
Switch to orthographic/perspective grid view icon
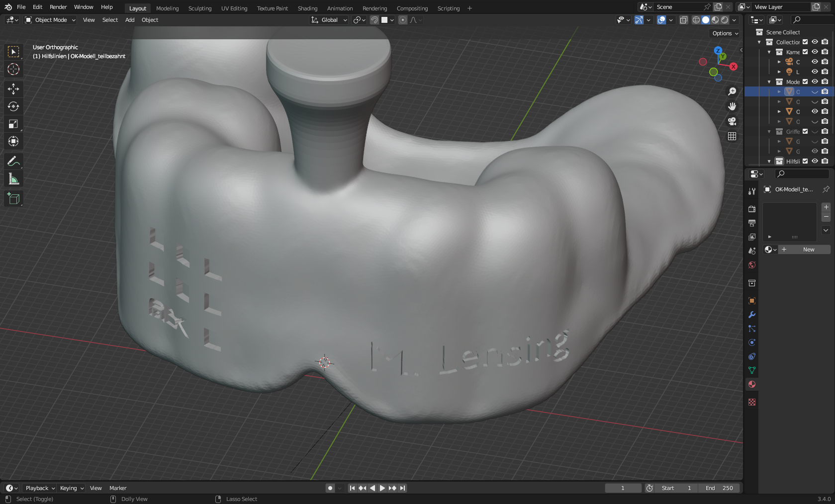pos(732,136)
